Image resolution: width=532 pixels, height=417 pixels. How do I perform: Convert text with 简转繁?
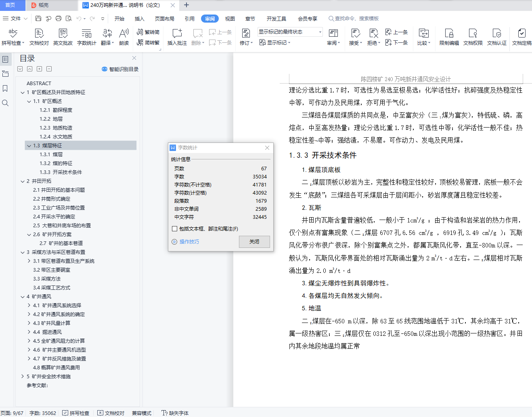pos(148,42)
